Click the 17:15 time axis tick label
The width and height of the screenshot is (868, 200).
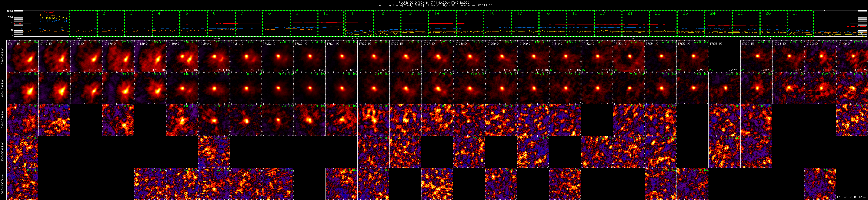tap(79, 39)
